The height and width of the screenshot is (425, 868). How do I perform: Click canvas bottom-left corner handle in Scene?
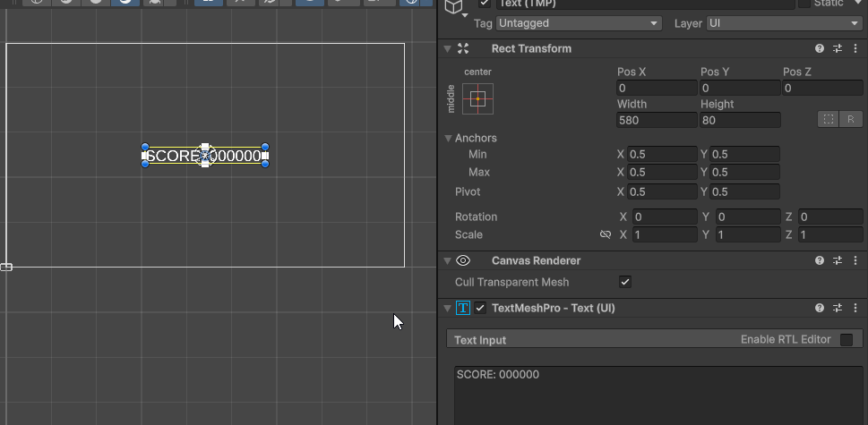click(6, 267)
